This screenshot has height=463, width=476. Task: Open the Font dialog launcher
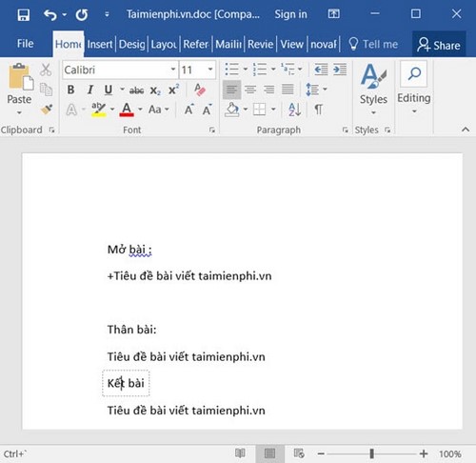pos(212,130)
